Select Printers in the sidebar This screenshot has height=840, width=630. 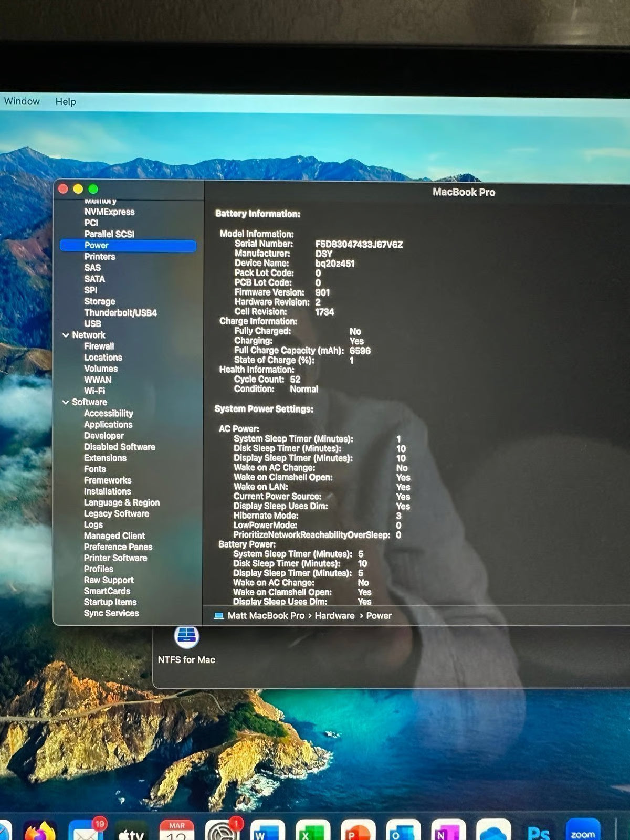[100, 257]
